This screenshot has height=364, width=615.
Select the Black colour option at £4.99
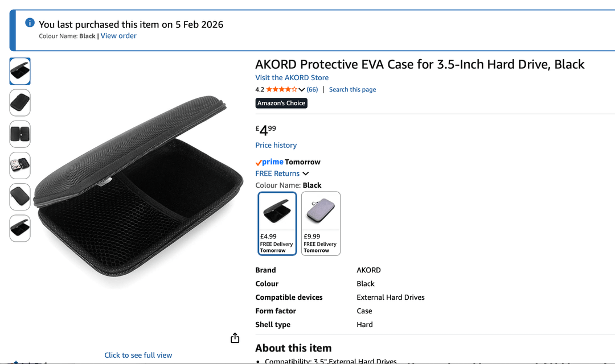pos(277,223)
